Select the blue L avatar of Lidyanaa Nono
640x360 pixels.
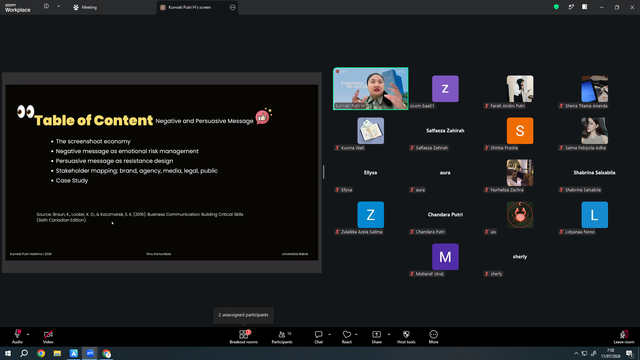(x=595, y=215)
